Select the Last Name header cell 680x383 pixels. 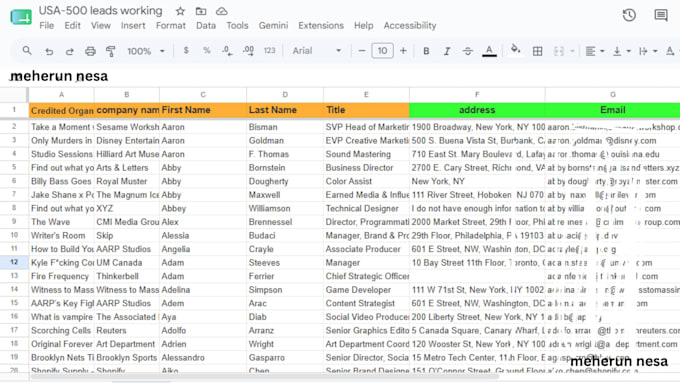point(285,110)
